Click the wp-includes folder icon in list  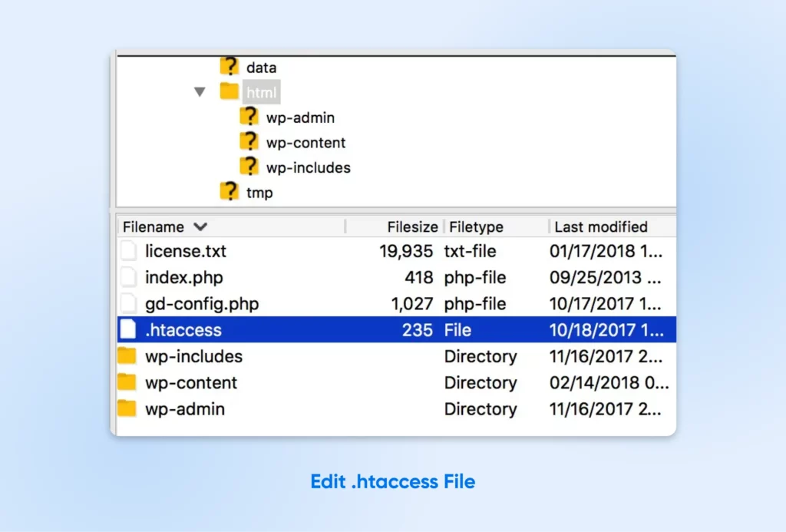(x=127, y=355)
